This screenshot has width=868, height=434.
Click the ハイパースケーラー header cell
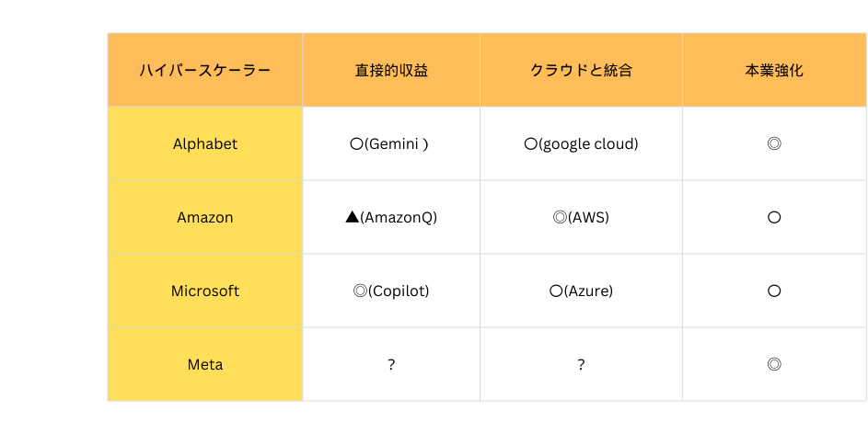(205, 70)
